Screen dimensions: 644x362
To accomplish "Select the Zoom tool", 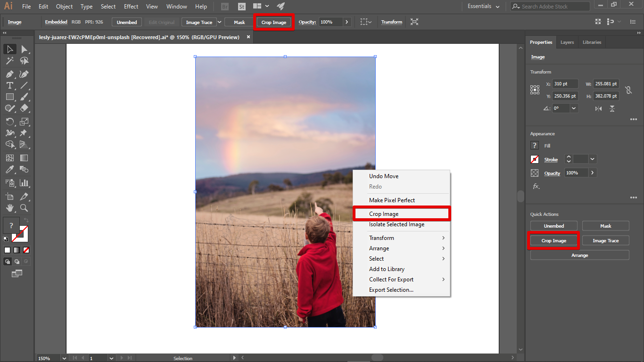I will tap(24, 208).
